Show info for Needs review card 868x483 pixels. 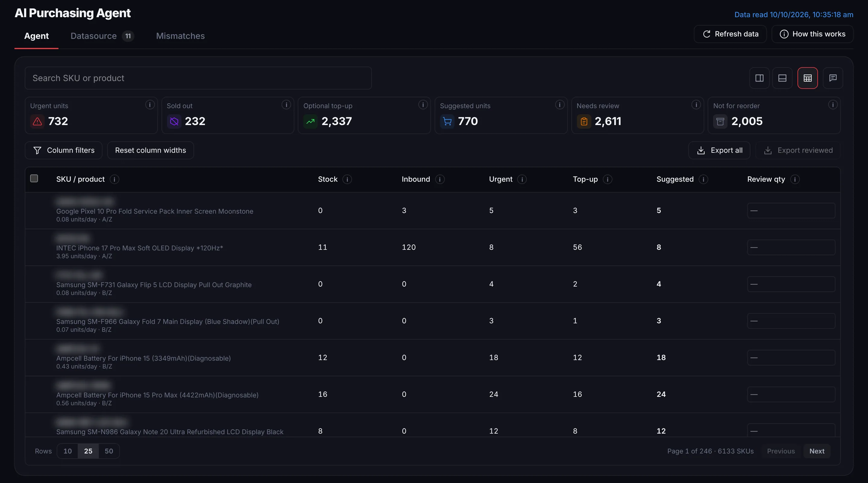tap(696, 105)
